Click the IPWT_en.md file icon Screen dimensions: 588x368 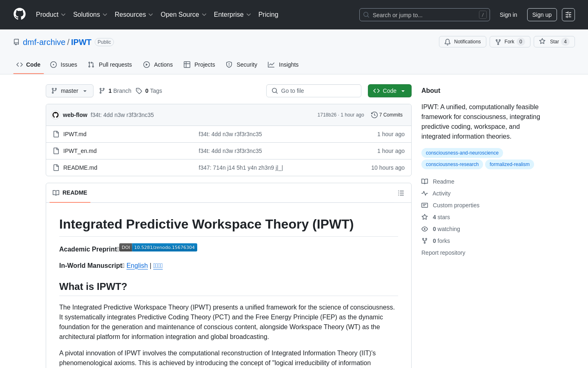(x=56, y=151)
